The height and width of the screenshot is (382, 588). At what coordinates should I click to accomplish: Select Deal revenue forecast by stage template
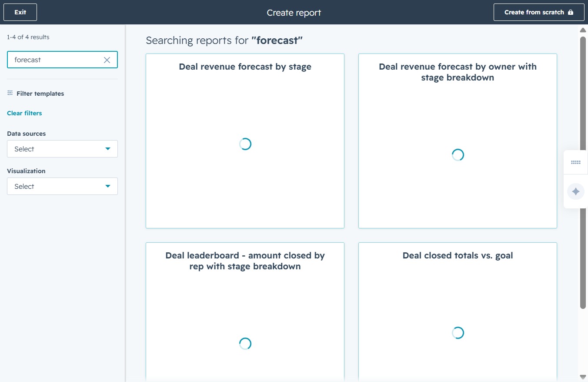(245, 141)
